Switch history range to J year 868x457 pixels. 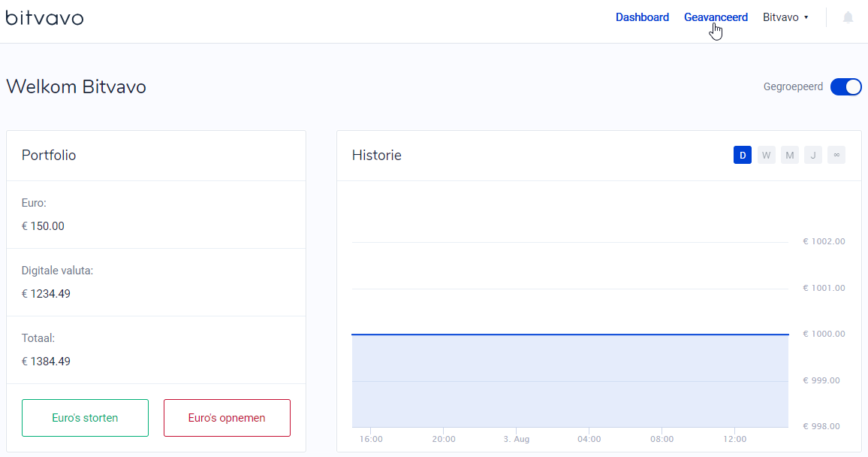point(813,155)
